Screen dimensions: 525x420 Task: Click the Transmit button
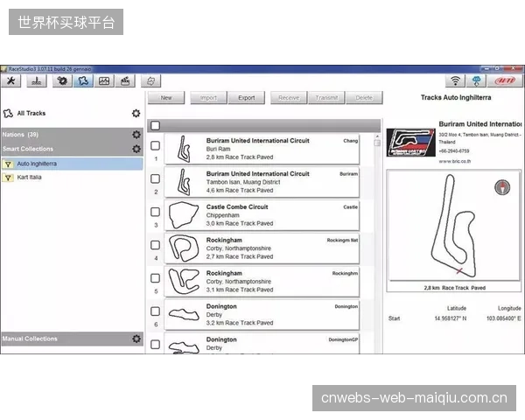coord(326,98)
